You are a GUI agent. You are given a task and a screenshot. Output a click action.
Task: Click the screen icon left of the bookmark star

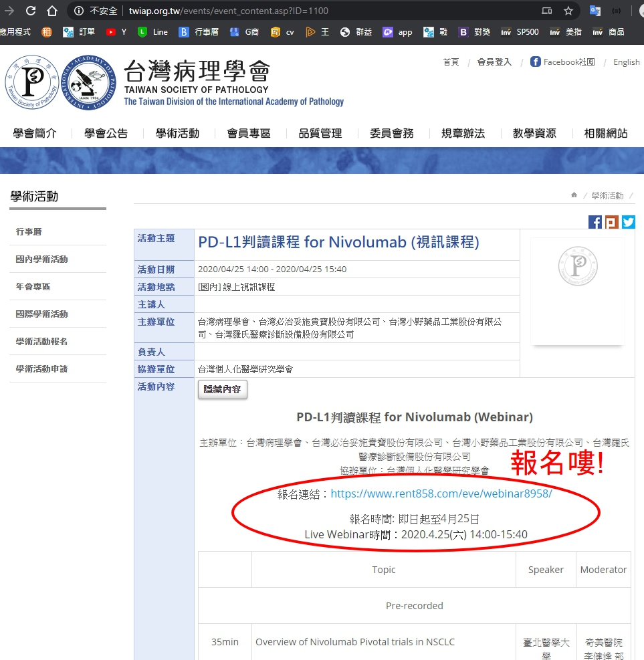[x=547, y=11]
